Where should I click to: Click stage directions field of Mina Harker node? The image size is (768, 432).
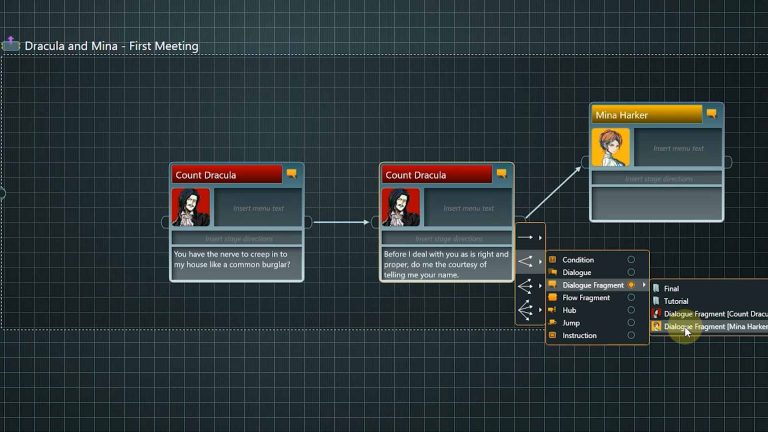657,179
